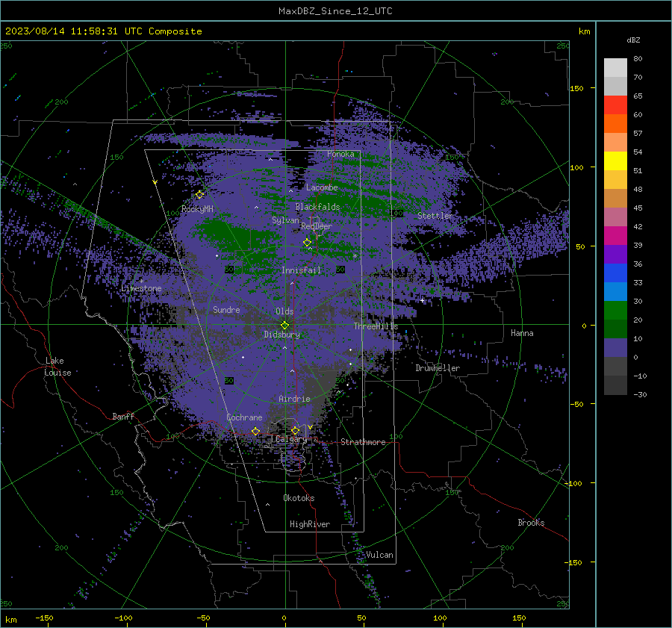Click the Innisfail city label
This screenshot has height=628, width=672.
tap(301, 270)
